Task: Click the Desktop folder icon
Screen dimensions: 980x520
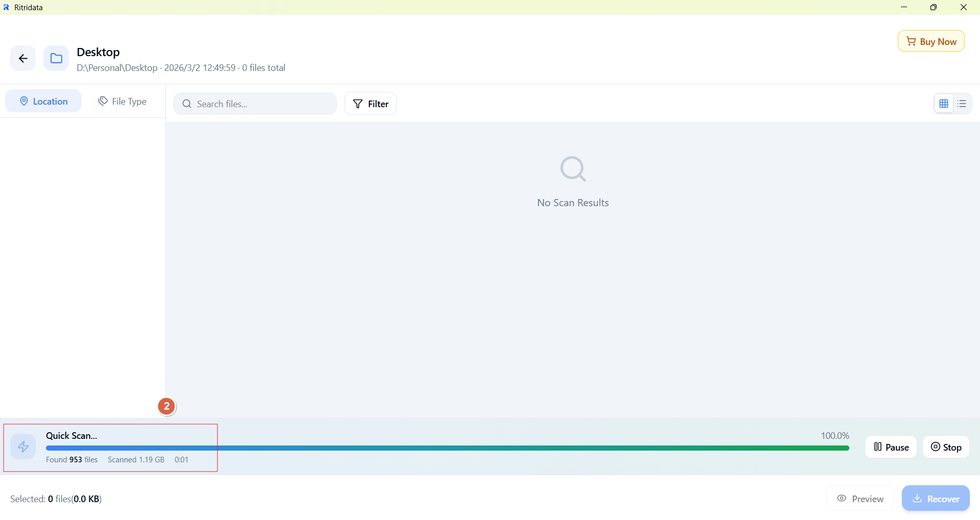Action: [x=56, y=59]
